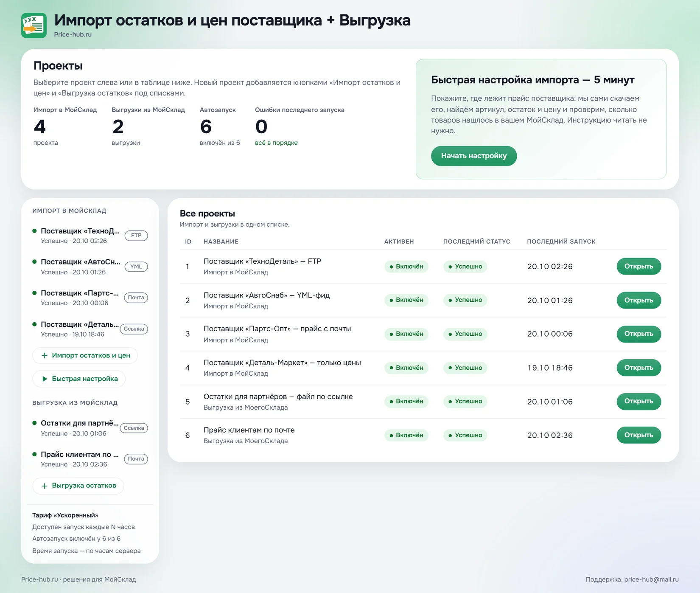Click the Price-hub spreadsheet app logo

[34, 25]
